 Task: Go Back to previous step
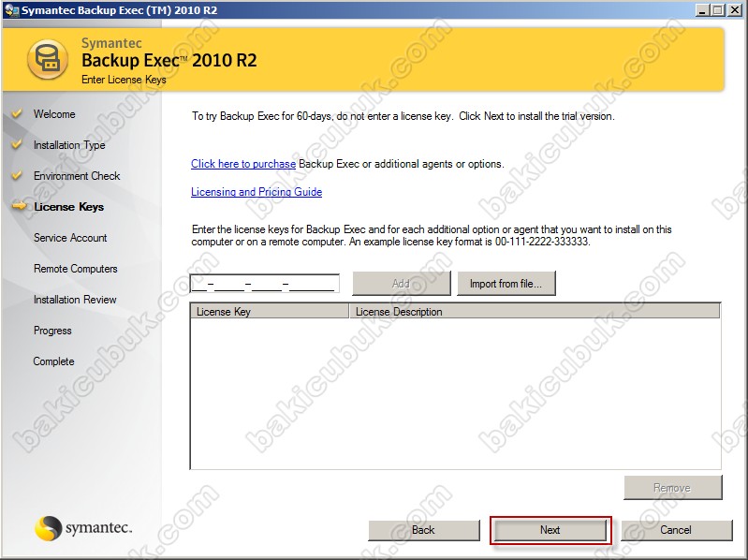(x=423, y=530)
